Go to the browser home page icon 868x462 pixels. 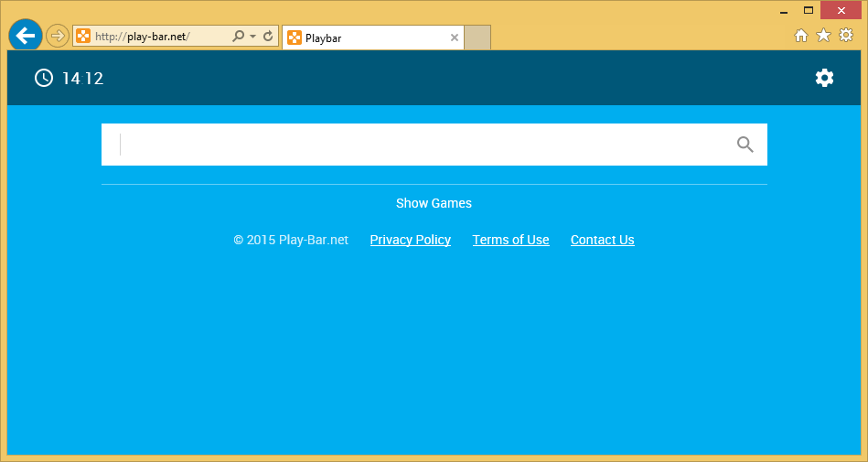coord(801,36)
